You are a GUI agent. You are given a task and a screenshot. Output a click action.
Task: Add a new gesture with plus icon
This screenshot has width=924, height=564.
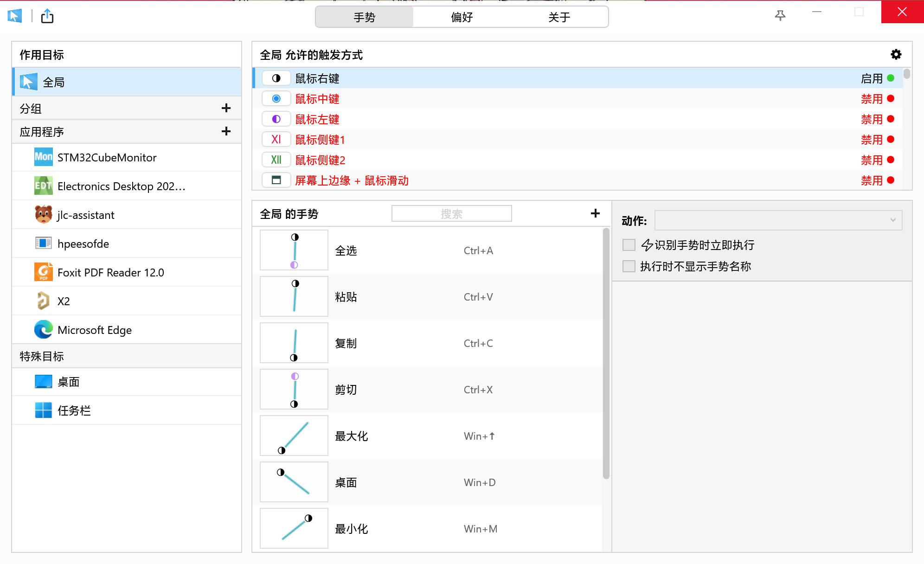595,213
